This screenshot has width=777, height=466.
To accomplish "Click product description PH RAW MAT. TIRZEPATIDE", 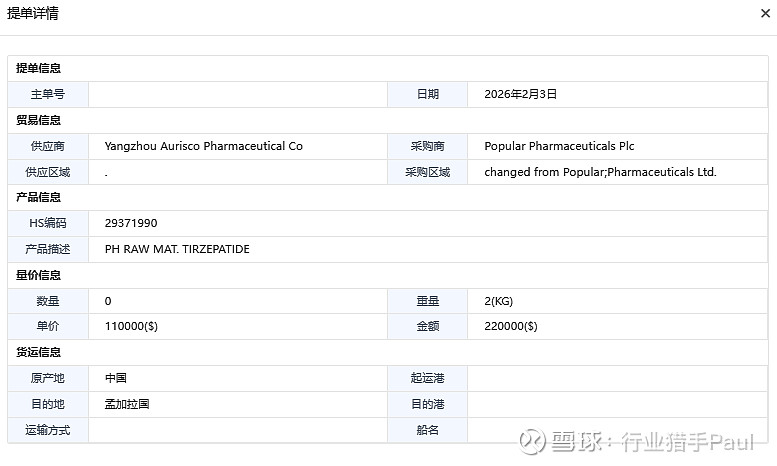I will click(177, 249).
